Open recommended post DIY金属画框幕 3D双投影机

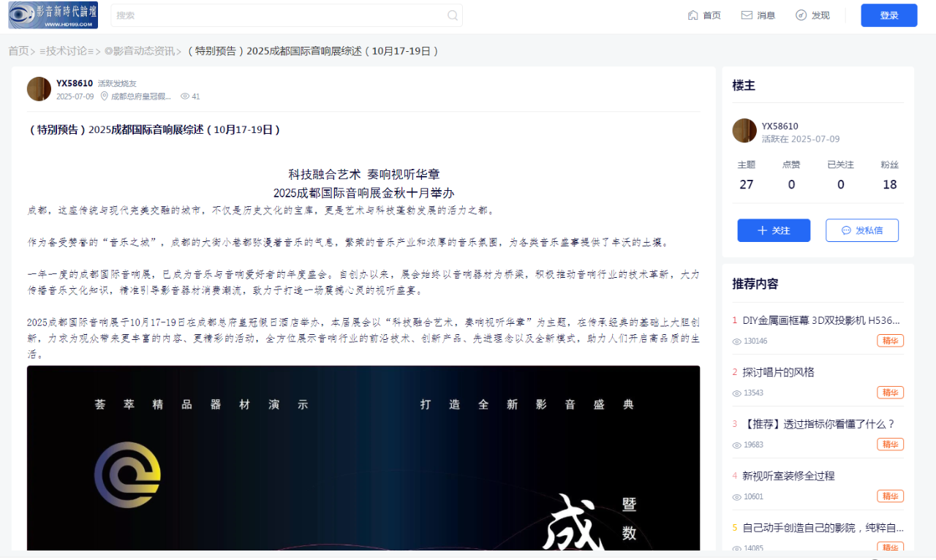click(820, 320)
